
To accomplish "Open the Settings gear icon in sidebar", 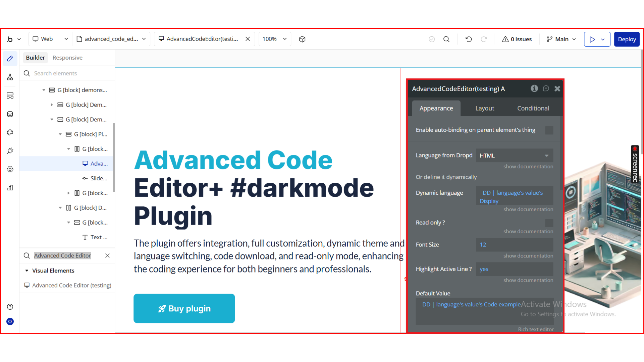I will 10,169.
